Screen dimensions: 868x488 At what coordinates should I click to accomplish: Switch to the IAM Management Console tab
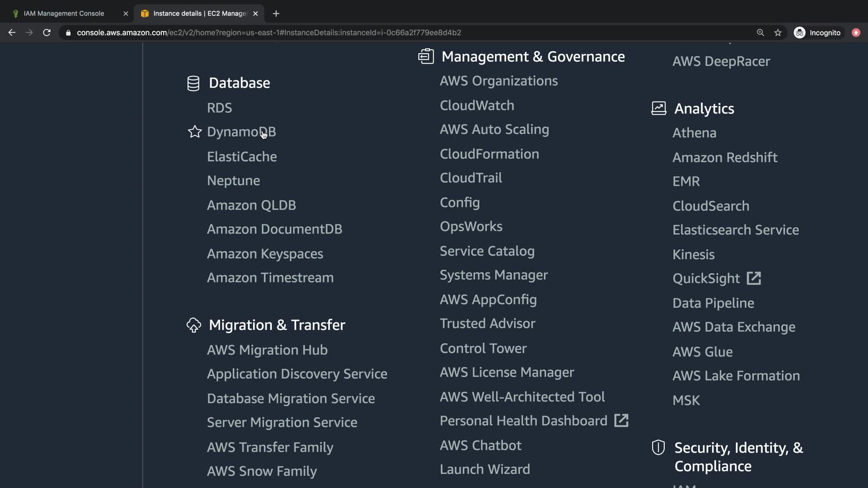click(x=64, y=14)
